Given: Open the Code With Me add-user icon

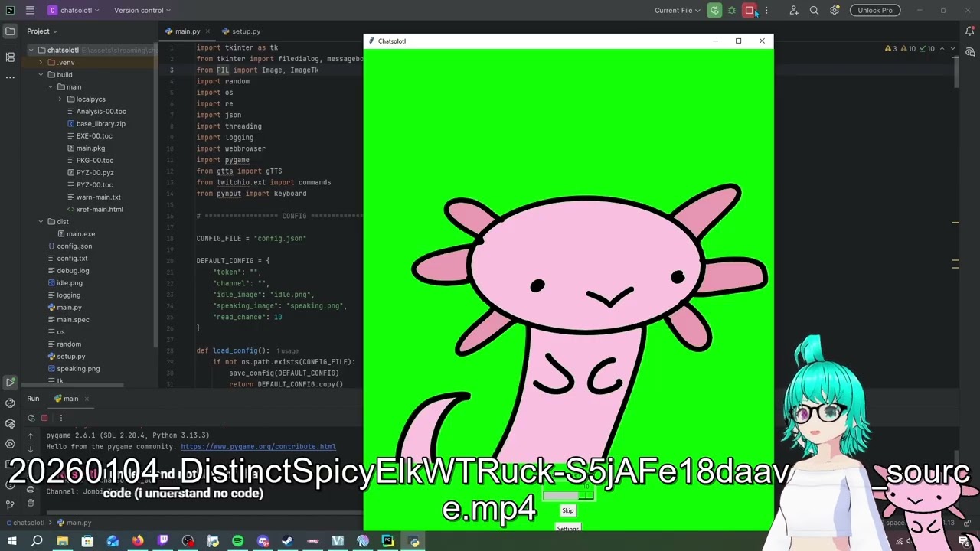Looking at the screenshot, I should pos(794,10).
